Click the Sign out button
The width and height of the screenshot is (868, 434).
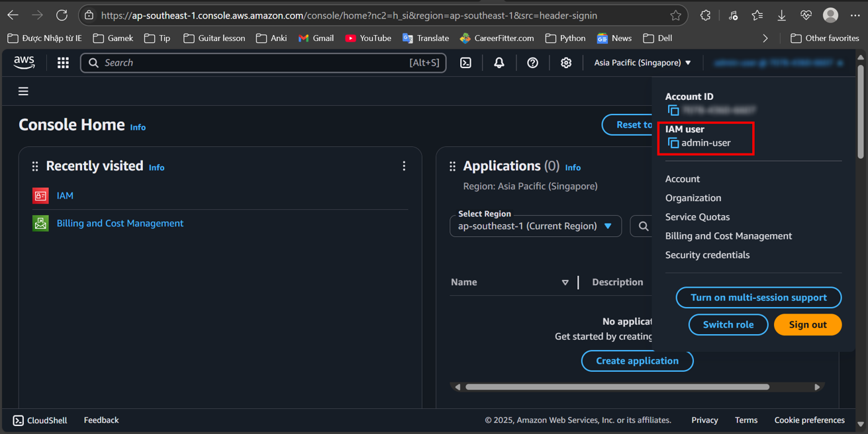808,324
